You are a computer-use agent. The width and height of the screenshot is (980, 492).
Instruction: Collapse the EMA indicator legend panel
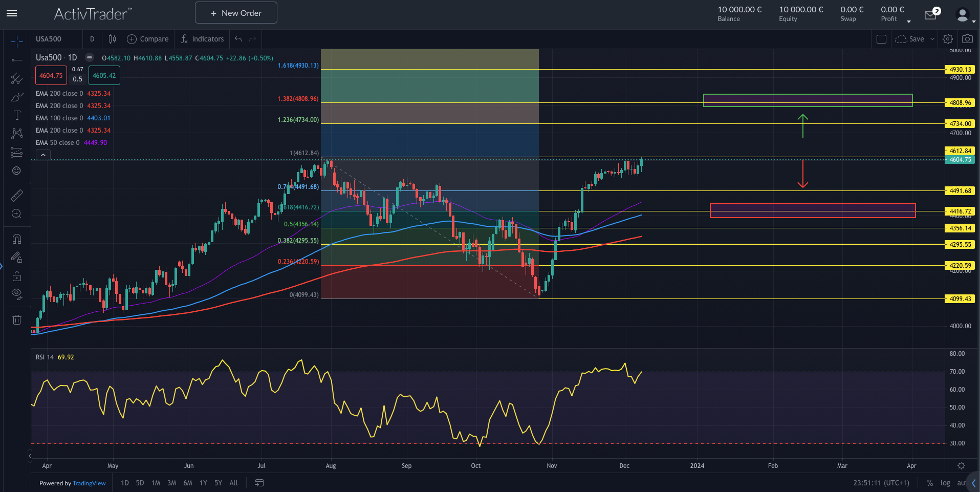pos(42,155)
